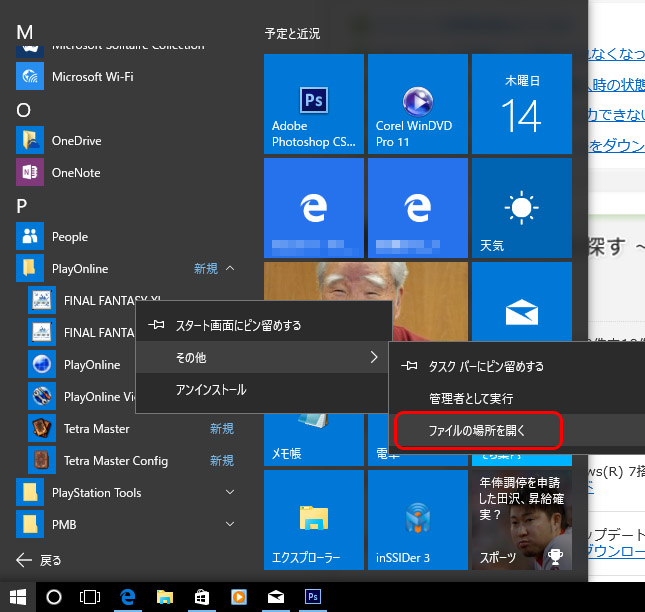Jump to letter P section header
This screenshot has height=612, width=645.
[21, 206]
